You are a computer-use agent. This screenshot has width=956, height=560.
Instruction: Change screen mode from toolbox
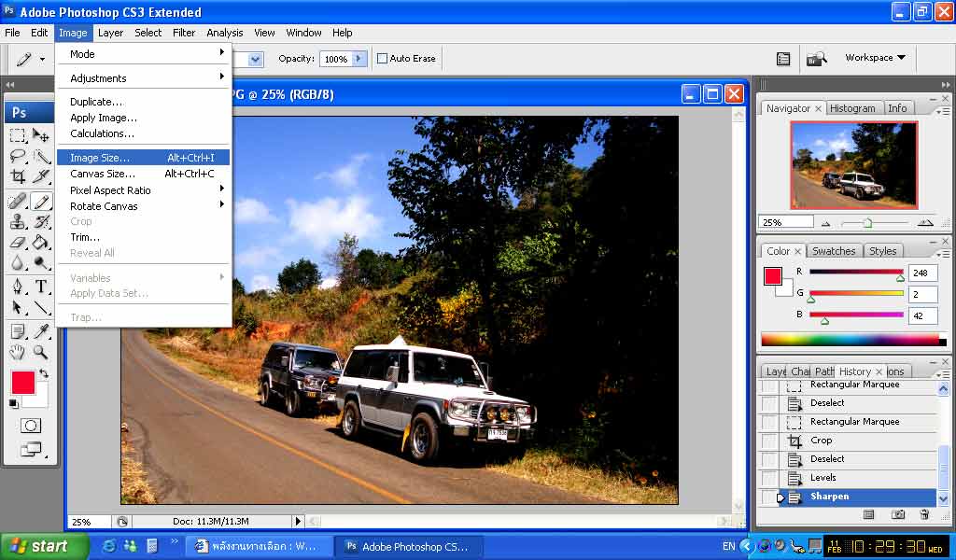[31, 450]
